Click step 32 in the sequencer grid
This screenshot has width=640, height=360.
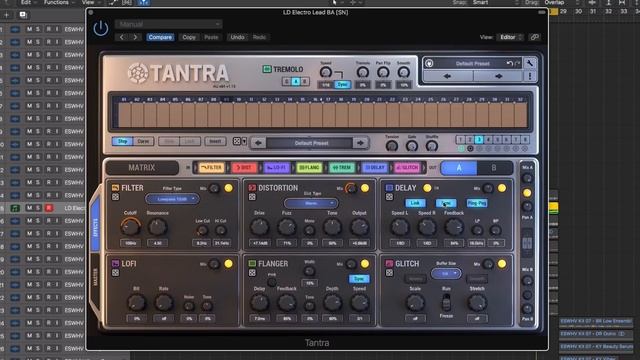pos(520,115)
